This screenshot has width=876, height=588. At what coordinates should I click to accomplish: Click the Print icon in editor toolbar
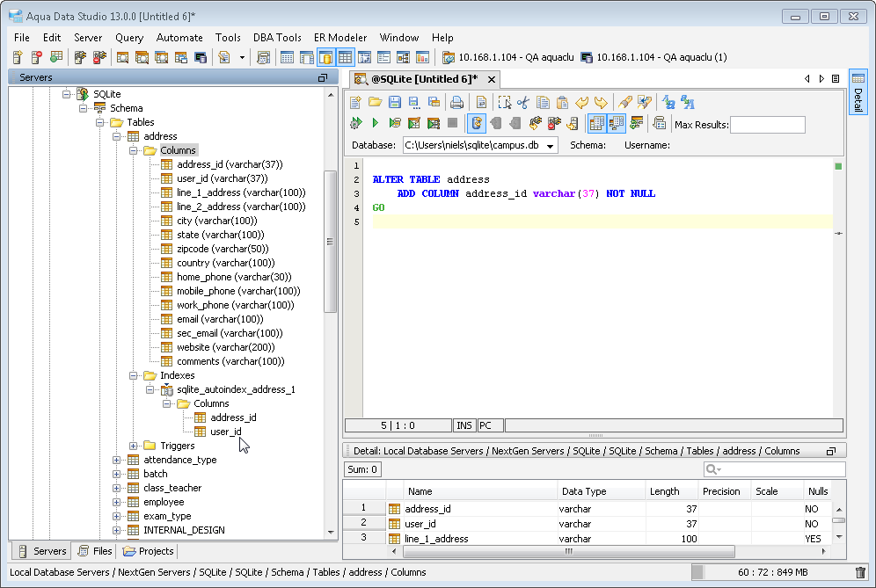click(455, 102)
